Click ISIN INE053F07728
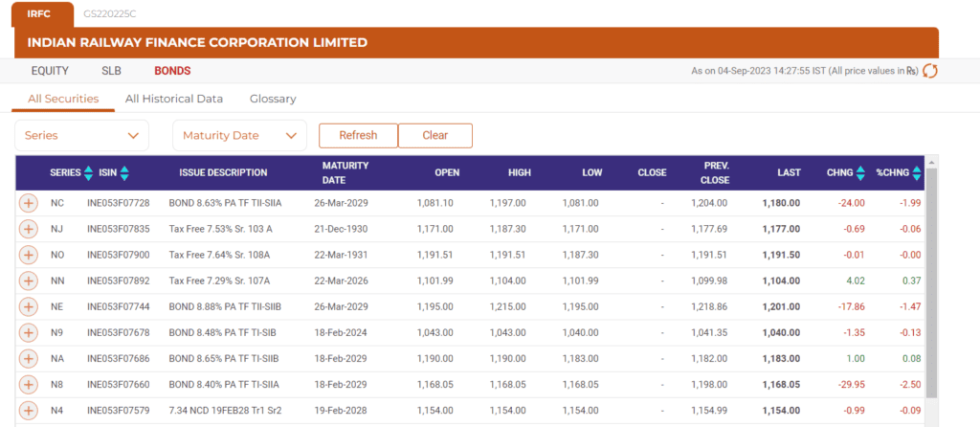This screenshot has height=427, width=980. (119, 203)
